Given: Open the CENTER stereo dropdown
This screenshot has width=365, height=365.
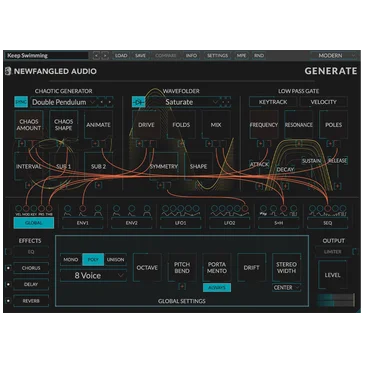Looking at the screenshot, I should pos(287,287).
